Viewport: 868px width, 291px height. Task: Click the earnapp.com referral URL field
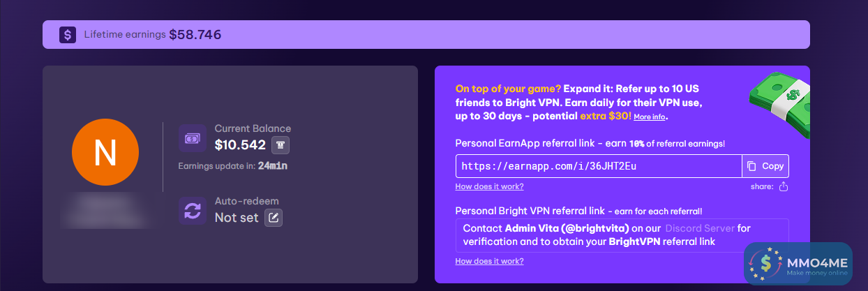pyautogui.click(x=598, y=166)
